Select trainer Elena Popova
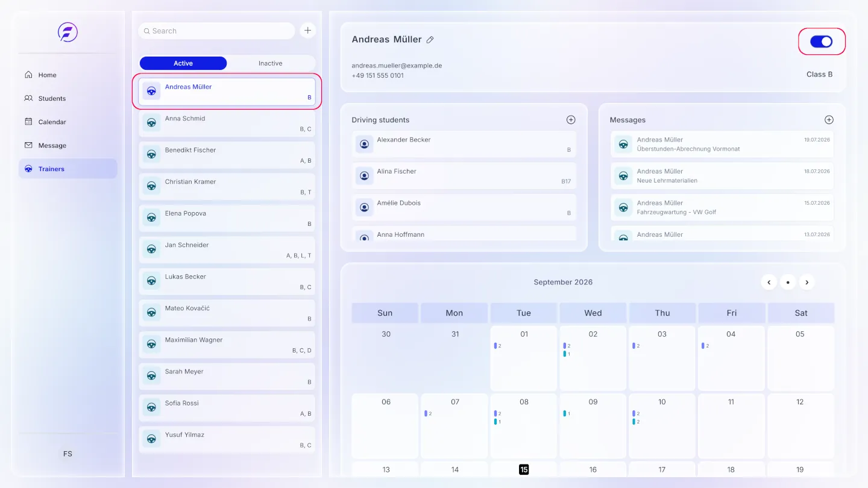The width and height of the screenshot is (868, 488). pyautogui.click(x=227, y=218)
